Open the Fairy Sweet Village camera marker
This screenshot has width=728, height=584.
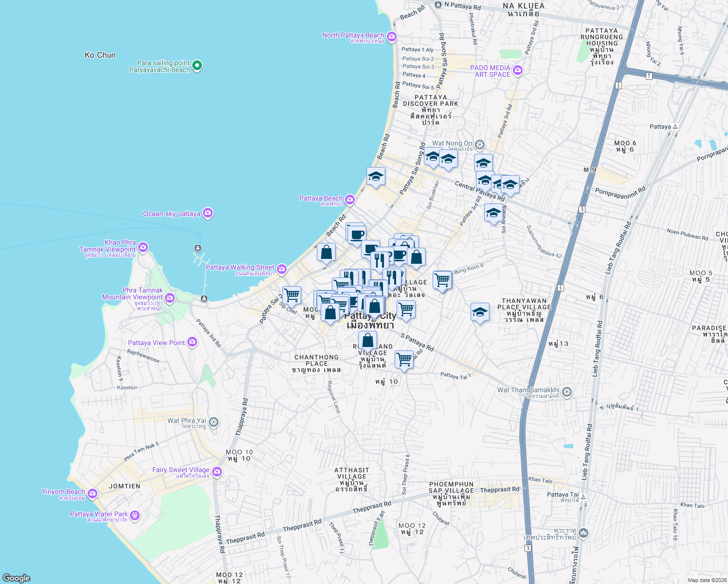(x=217, y=471)
